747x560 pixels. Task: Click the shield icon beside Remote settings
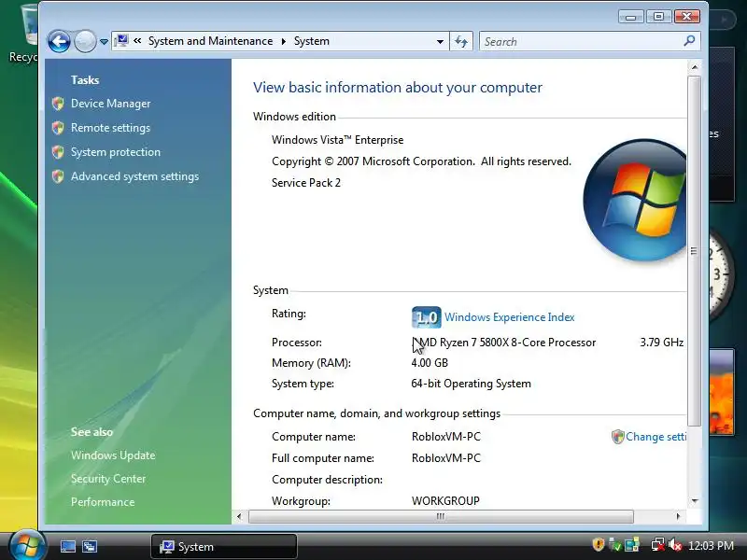pos(58,128)
